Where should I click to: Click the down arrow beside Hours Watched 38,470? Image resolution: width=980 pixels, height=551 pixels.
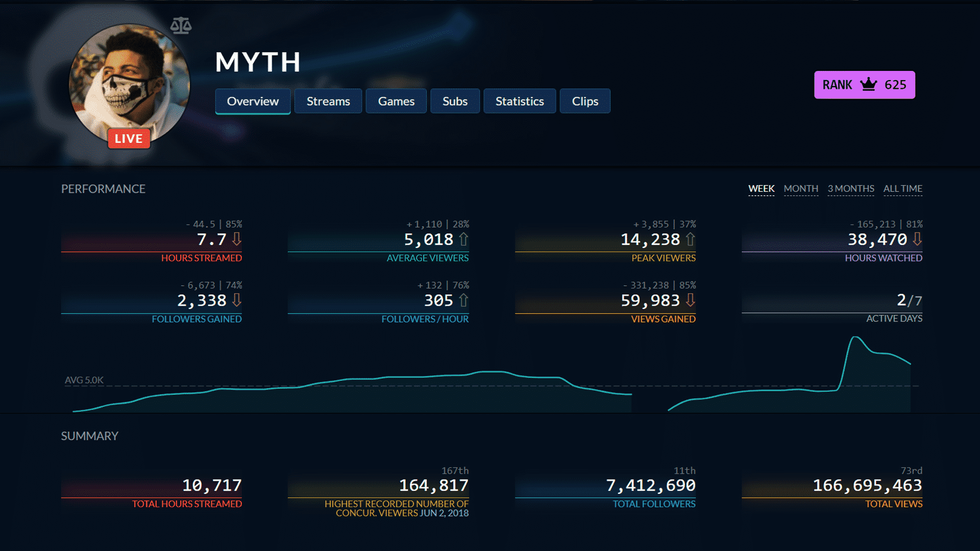tap(917, 239)
